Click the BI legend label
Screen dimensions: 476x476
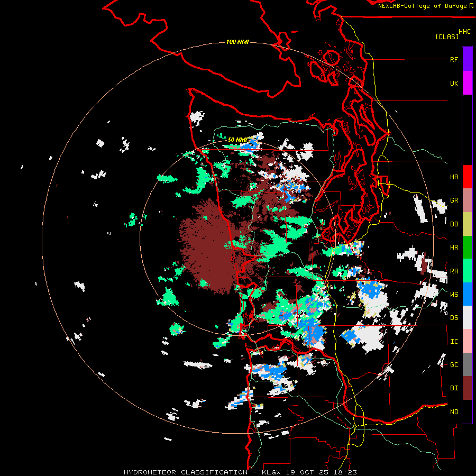(454, 388)
